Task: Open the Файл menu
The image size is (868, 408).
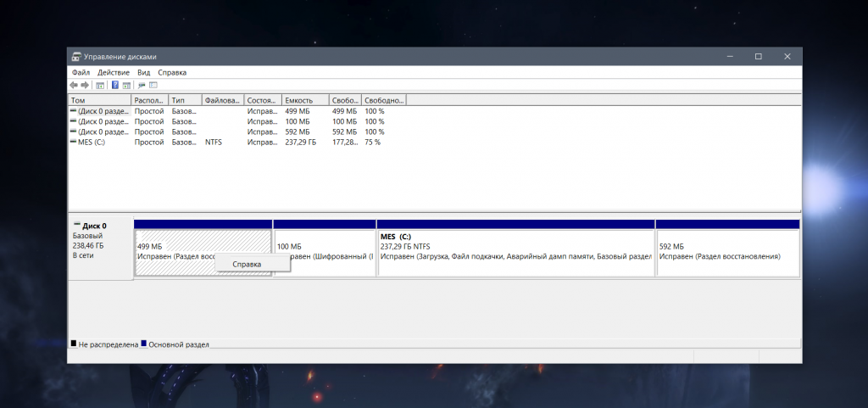Action: click(81, 72)
